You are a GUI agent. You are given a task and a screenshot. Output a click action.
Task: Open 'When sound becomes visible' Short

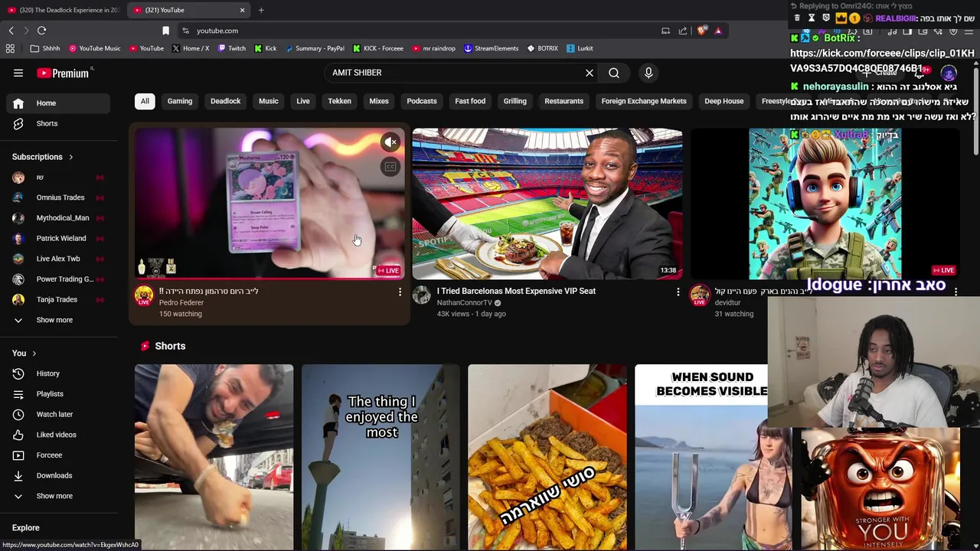tap(701, 457)
